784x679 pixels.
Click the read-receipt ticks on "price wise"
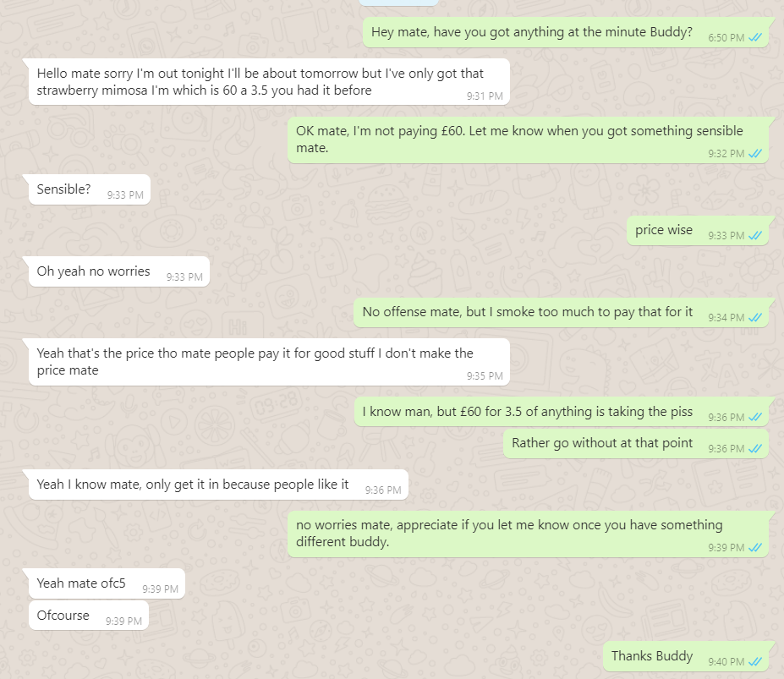(755, 236)
